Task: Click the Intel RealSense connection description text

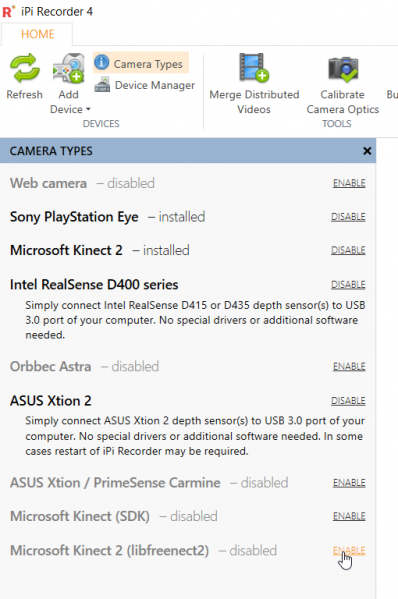Action: click(x=195, y=320)
